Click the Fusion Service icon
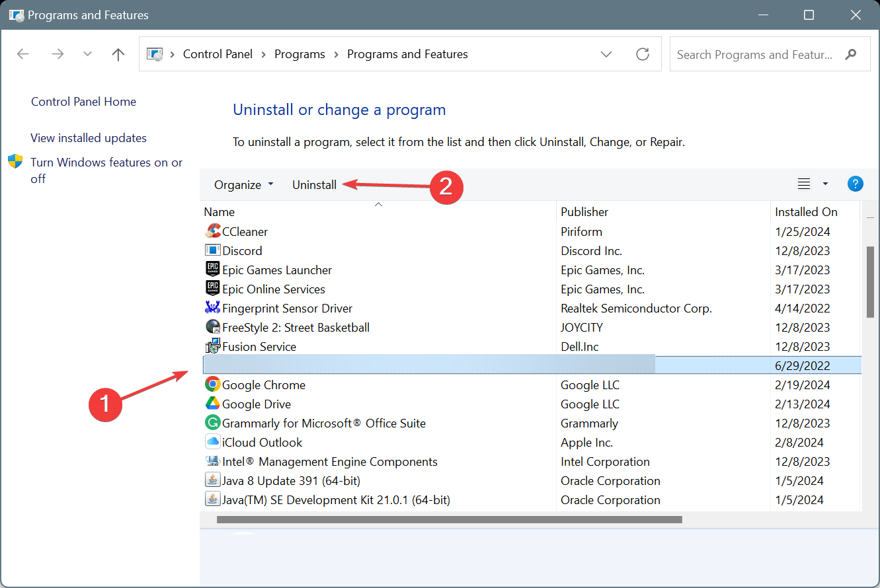This screenshot has width=880, height=588. 213,346
